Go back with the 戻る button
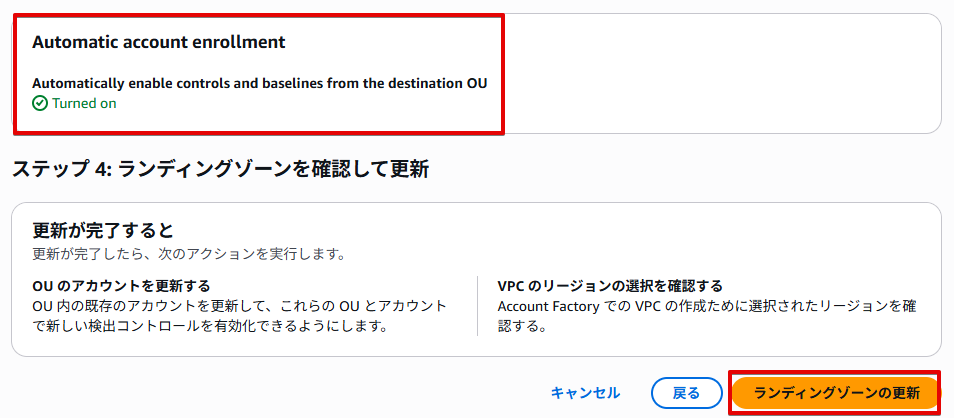954x419 pixels. click(x=686, y=393)
